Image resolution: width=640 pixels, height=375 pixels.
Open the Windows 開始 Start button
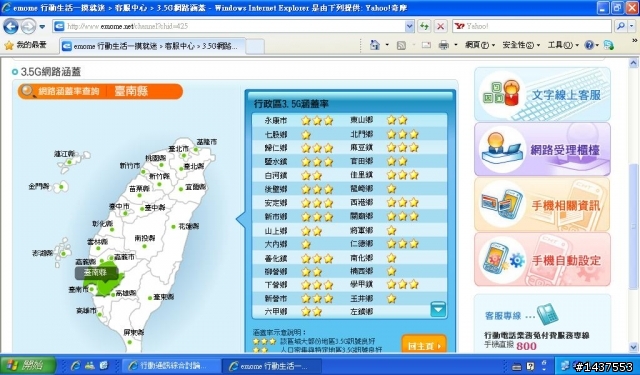pos(28,365)
